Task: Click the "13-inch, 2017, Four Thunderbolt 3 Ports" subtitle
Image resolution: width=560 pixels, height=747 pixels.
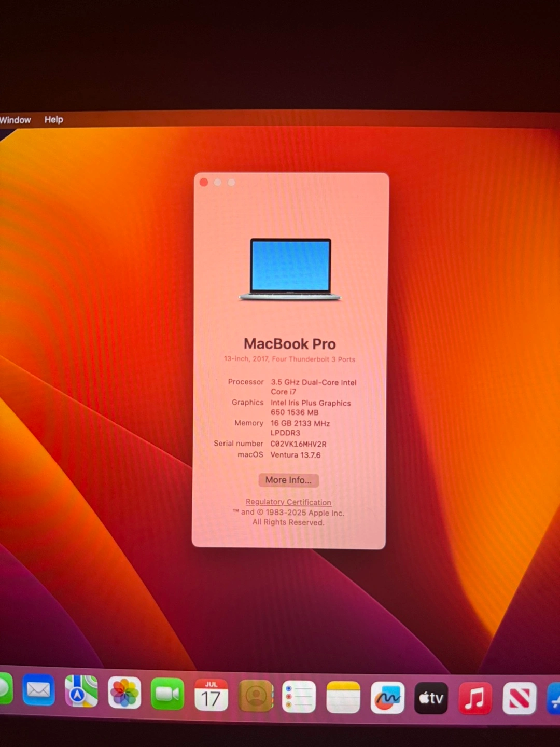Action: coord(289,359)
